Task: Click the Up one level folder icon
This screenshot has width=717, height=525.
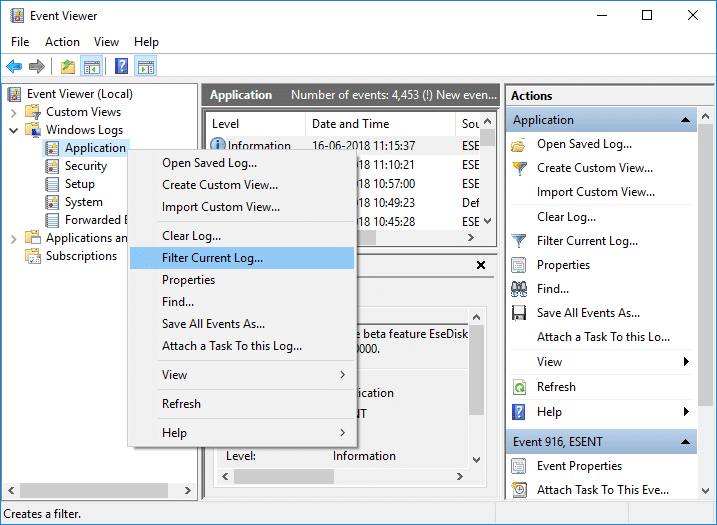Action: click(68, 67)
